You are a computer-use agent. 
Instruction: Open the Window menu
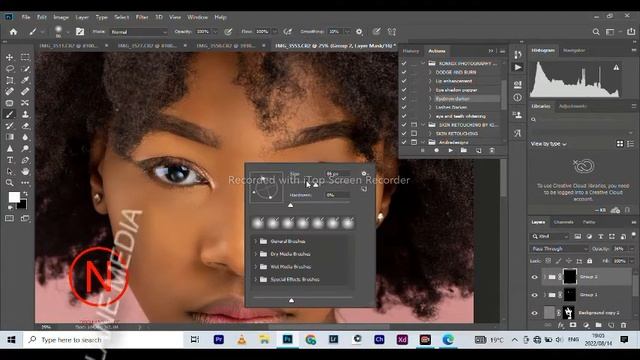point(198,17)
